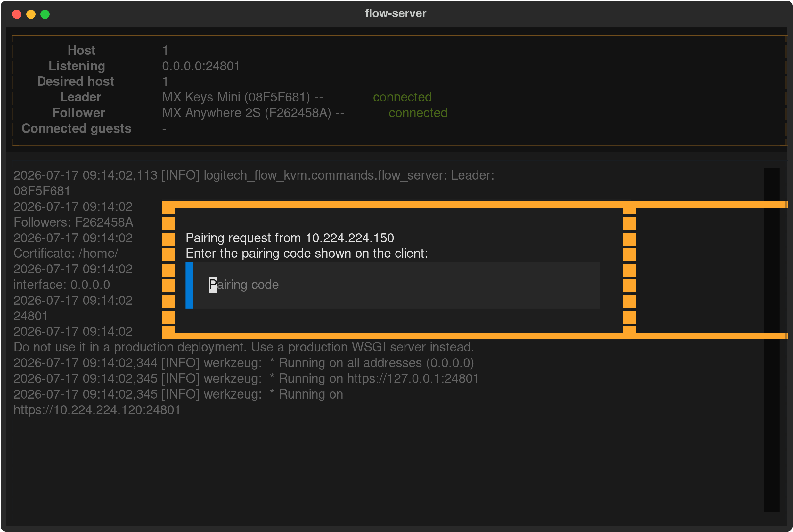
Task: Minimize the window with yellow button
Action: 31,14
